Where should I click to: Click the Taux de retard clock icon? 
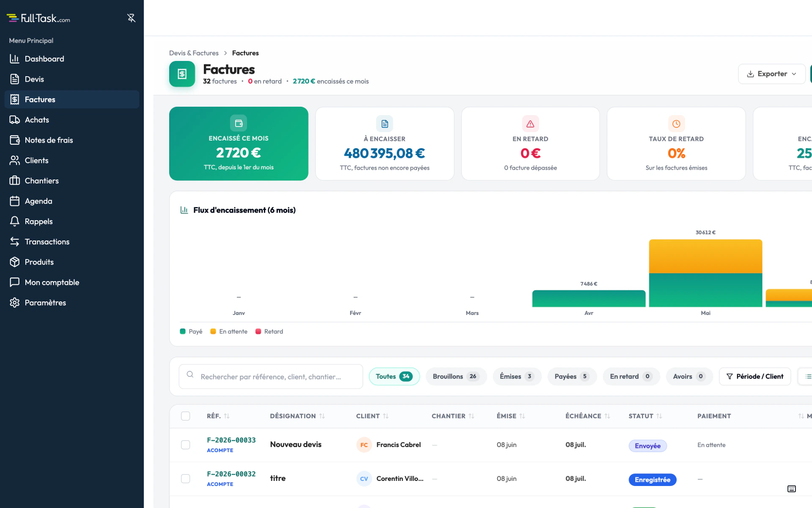[x=676, y=124]
